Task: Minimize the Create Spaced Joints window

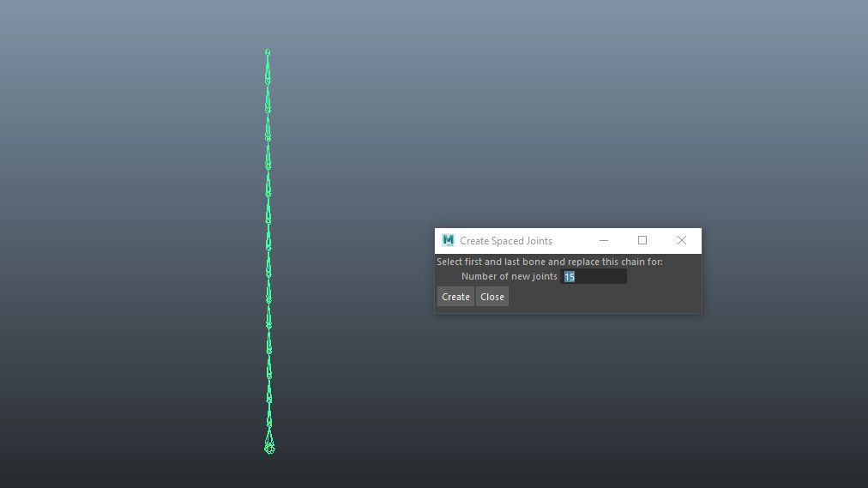Action: pyautogui.click(x=604, y=240)
